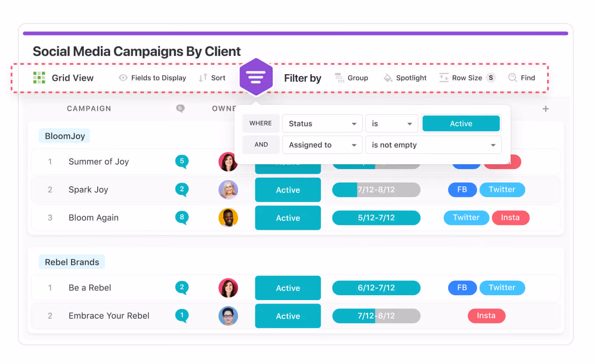Select the BloomJoy group label
Viewport: 595px width, 364px height.
(64, 136)
